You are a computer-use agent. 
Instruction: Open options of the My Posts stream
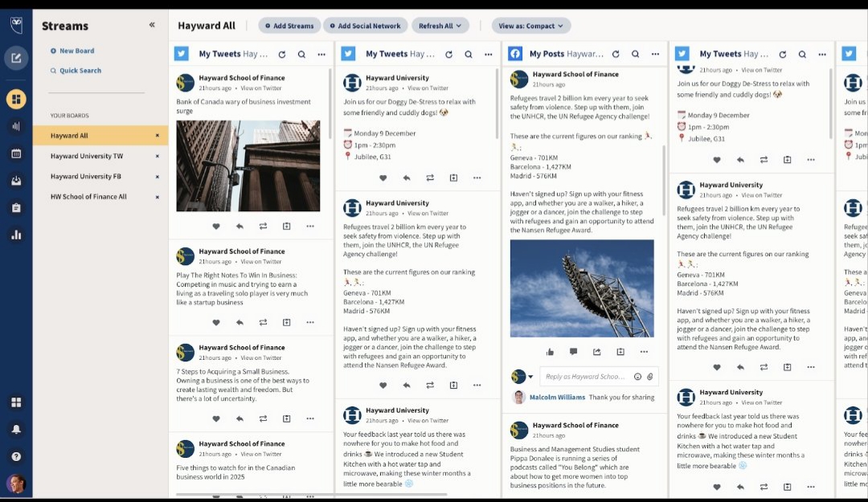coord(656,55)
